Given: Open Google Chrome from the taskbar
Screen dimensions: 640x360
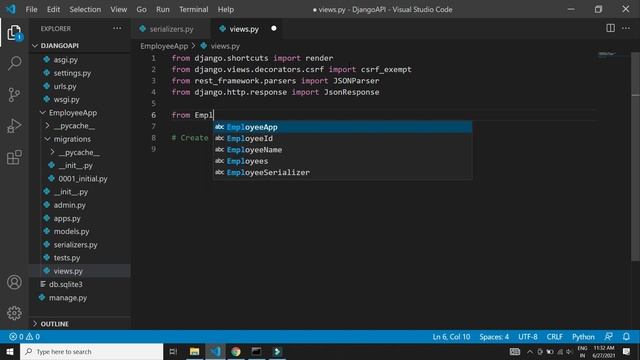Looking at the screenshot, I should [236, 351].
